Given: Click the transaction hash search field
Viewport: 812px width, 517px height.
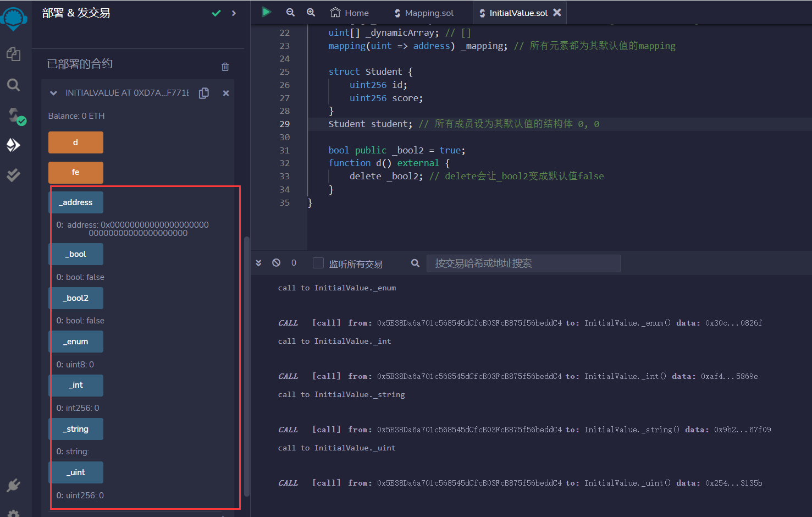Looking at the screenshot, I should (x=523, y=263).
